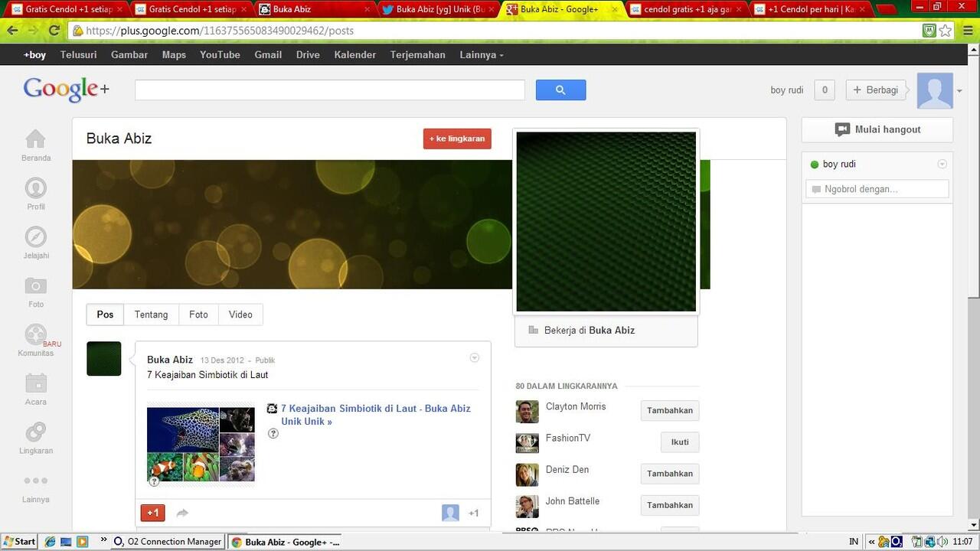Click the Google+ search input field
The width and height of the screenshot is (980, 551).
(x=330, y=90)
